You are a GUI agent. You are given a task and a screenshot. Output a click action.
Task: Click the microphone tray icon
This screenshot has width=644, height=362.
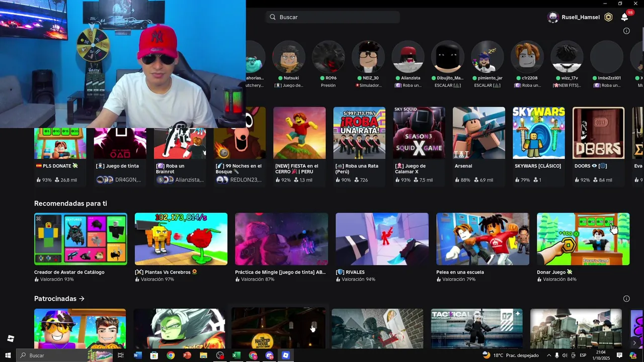(x=556, y=355)
